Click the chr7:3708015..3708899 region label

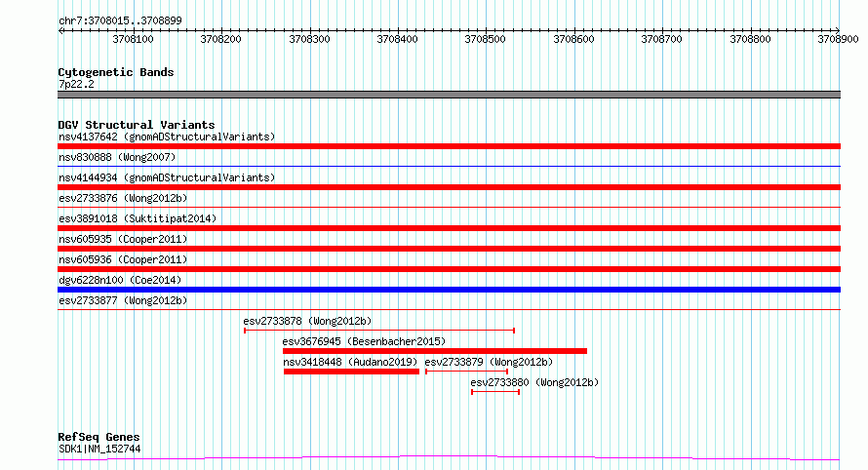pos(120,20)
